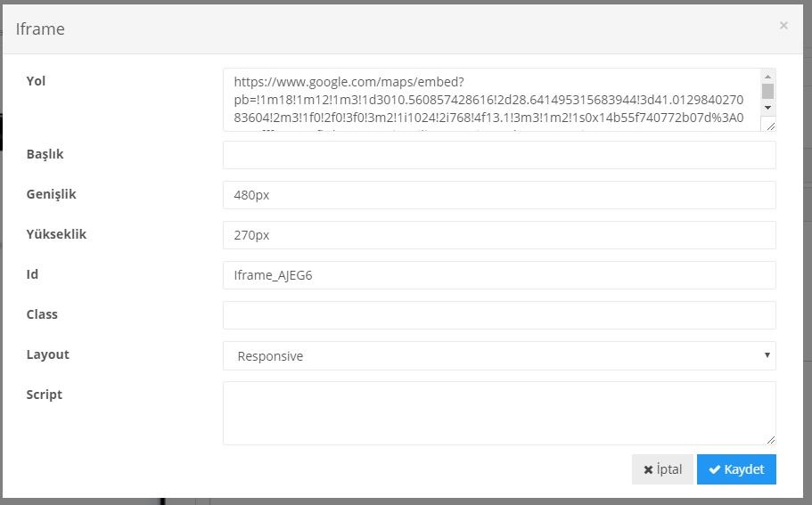Click the Yol text area resize handle
The width and height of the screenshot is (812, 505).
click(x=770, y=126)
